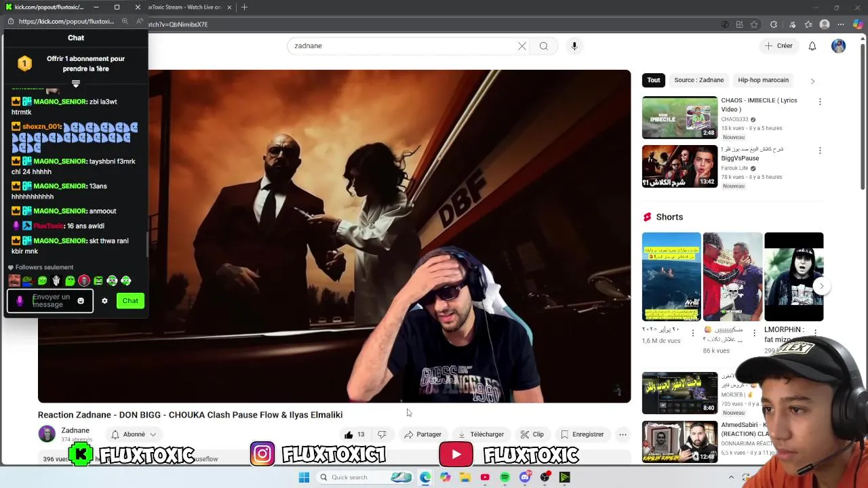This screenshot has width=868, height=488.
Task: Open more video actions menu
Action: (623, 434)
